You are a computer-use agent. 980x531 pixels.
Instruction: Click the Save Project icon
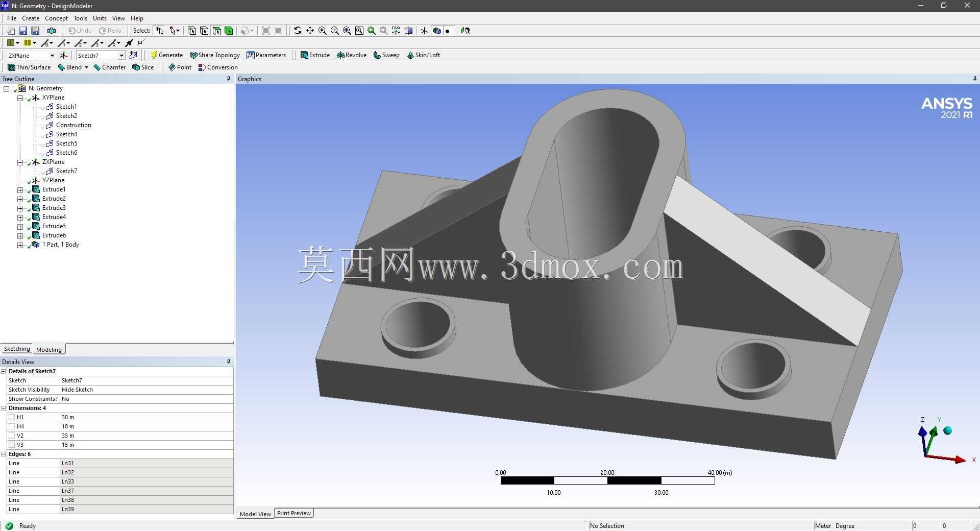23,31
